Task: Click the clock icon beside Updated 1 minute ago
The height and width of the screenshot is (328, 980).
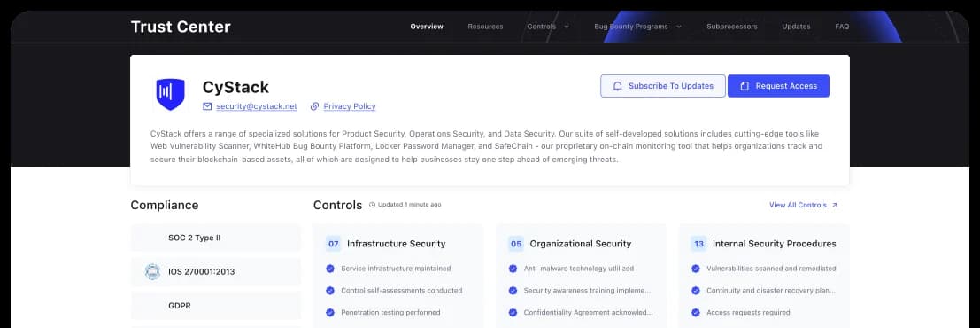Action: (373, 205)
